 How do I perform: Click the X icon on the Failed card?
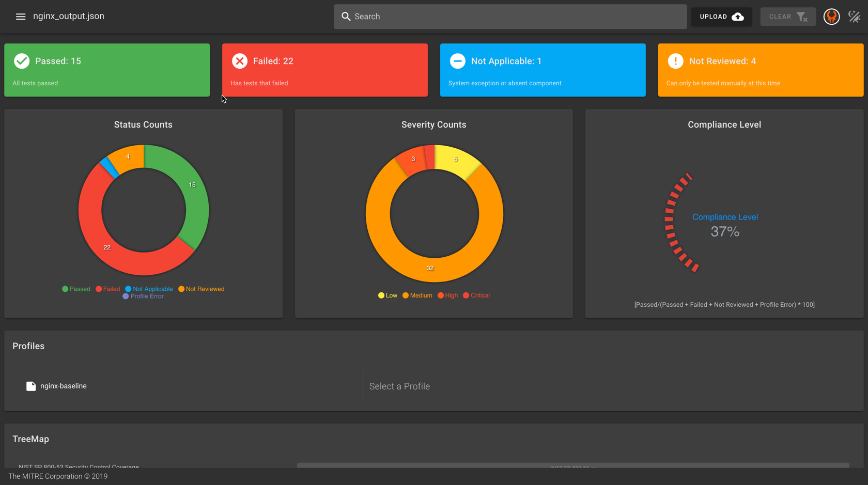pyautogui.click(x=240, y=60)
